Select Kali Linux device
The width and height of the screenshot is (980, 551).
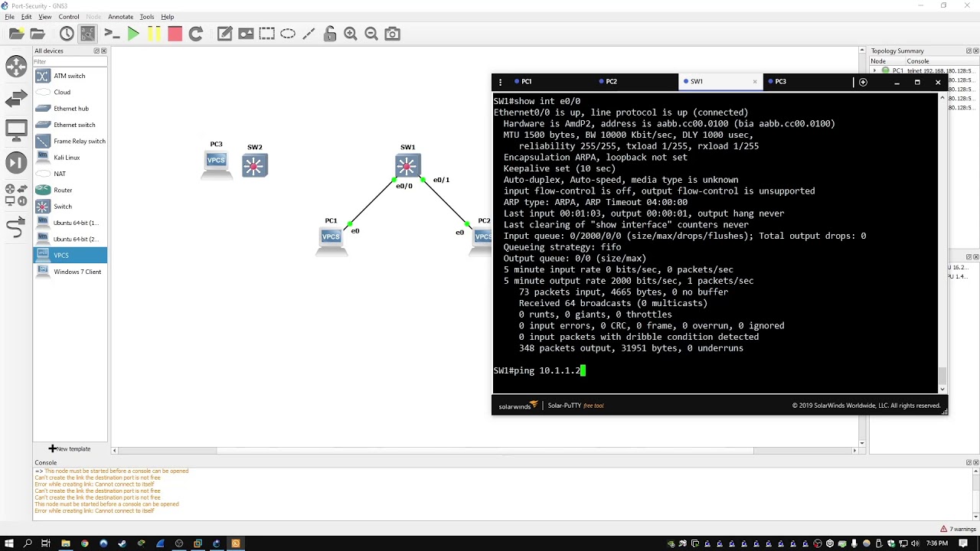point(70,158)
